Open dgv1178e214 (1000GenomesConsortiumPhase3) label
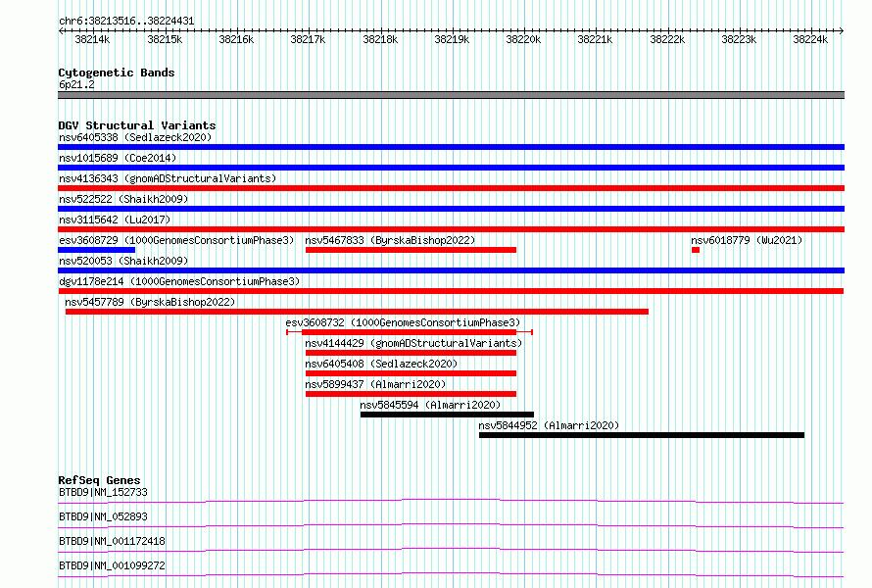 179,281
